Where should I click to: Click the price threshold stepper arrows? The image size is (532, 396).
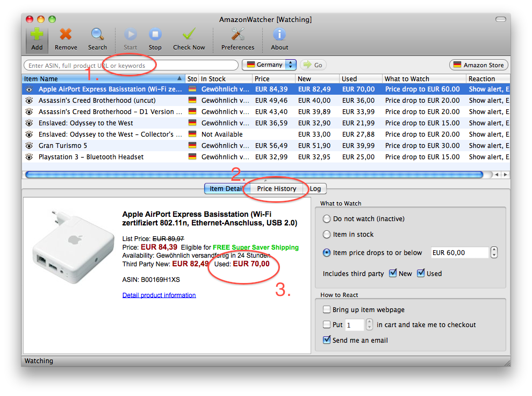pyautogui.click(x=494, y=252)
